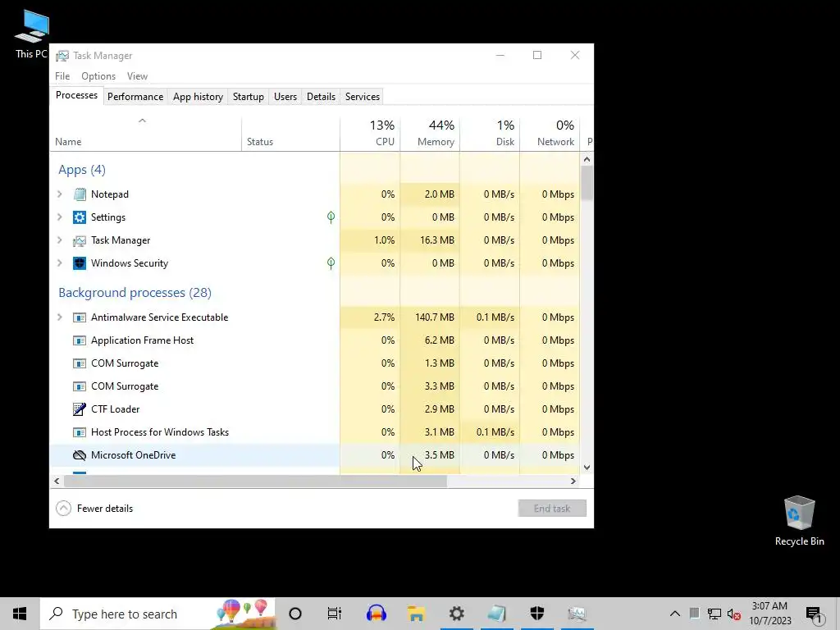This screenshot has height=630, width=840.
Task: Click the suspended leaf icon beside Settings
Action: tap(331, 217)
